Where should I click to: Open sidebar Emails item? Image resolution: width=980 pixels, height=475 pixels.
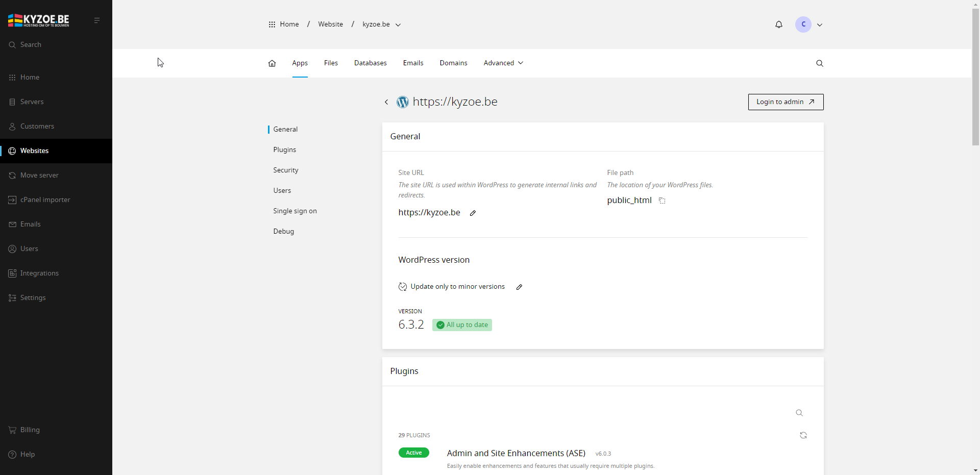coord(56,224)
